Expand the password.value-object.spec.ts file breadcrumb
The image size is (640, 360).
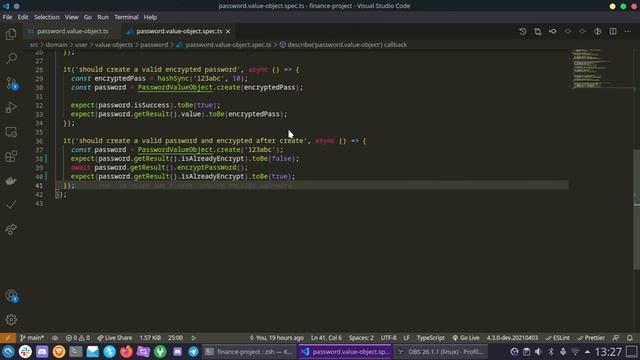coord(224,45)
